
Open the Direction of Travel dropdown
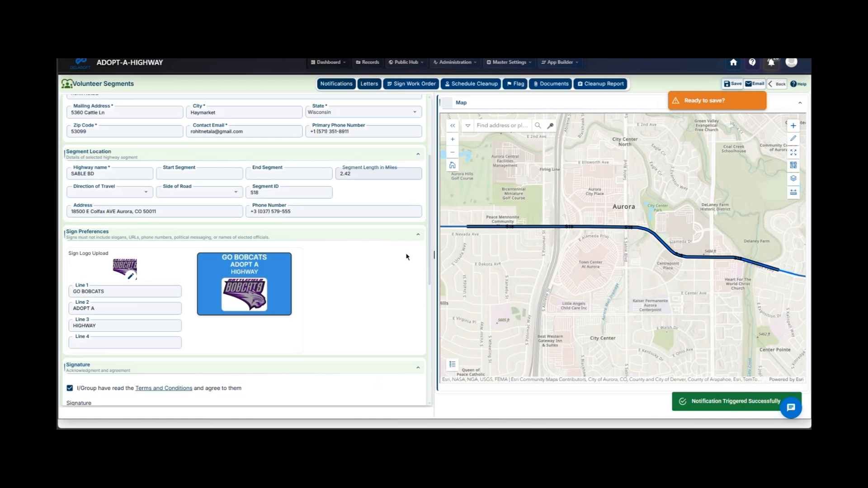click(x=146, y=192)
